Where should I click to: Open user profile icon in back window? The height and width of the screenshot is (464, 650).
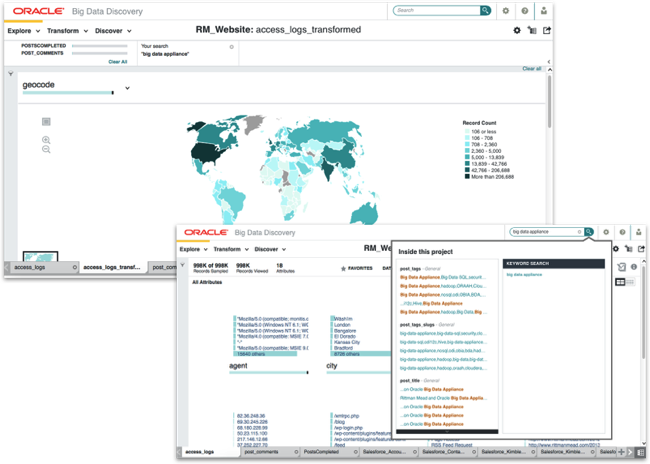(544, 11)
